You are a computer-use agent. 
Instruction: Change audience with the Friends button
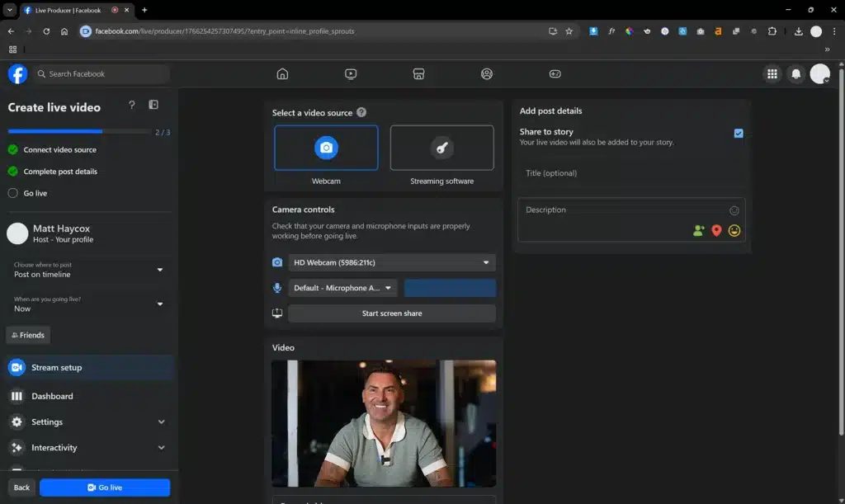[28, 335]
